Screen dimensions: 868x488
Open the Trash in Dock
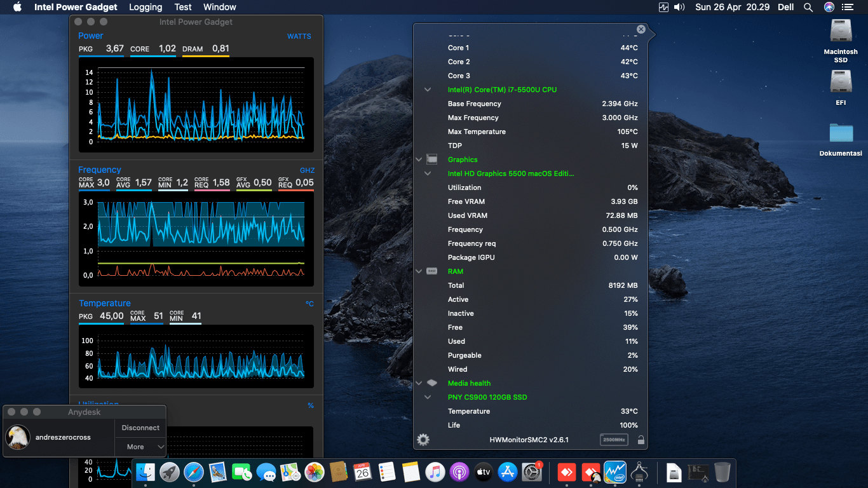pos(722,471)
